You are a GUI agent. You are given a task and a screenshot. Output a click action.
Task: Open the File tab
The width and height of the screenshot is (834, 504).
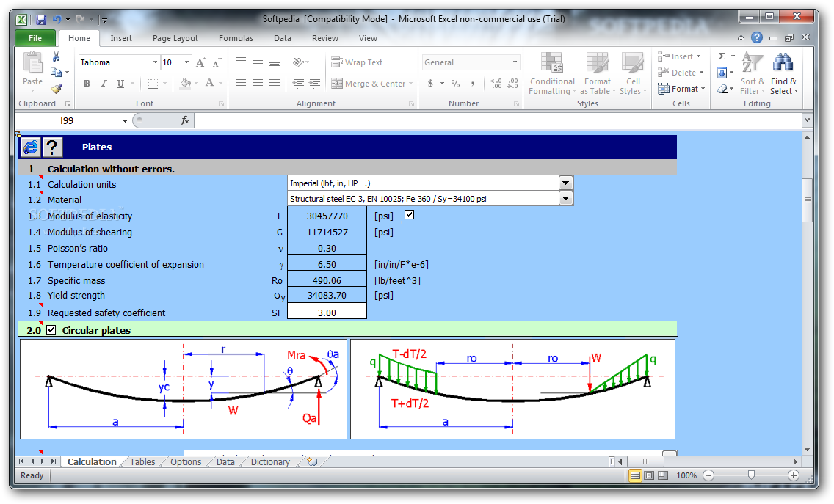[35, 38]
